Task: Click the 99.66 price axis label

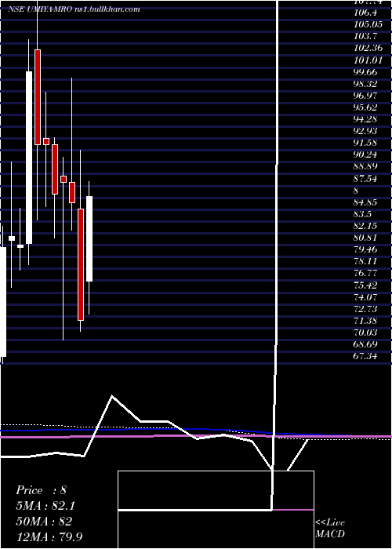Action: pos(366,72)
